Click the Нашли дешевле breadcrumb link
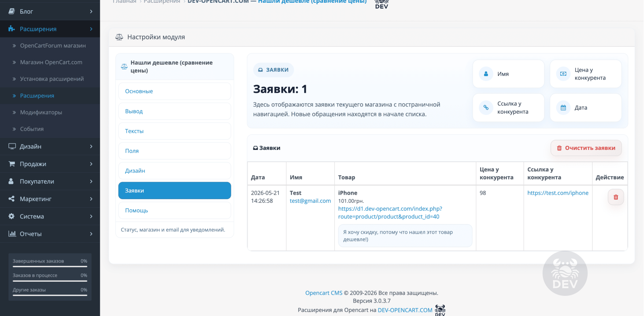Screen dimensions: 644x316 tap(312, 2)
